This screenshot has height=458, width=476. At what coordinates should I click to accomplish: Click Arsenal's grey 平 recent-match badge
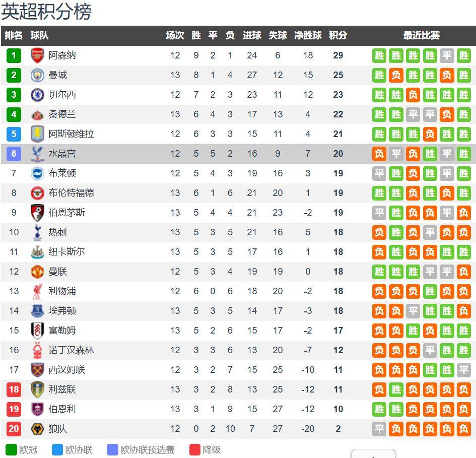[x=447, y=55]
